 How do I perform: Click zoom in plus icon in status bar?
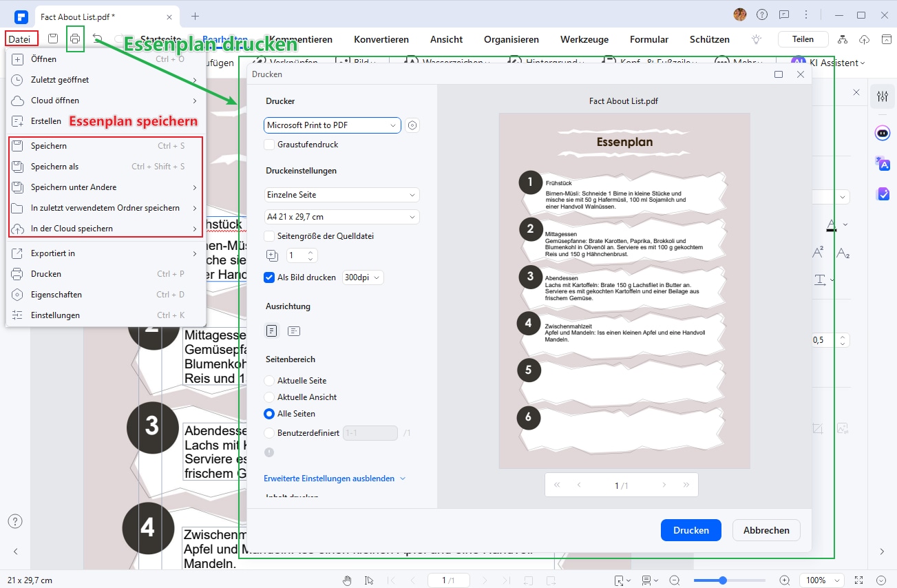point(785,580)
